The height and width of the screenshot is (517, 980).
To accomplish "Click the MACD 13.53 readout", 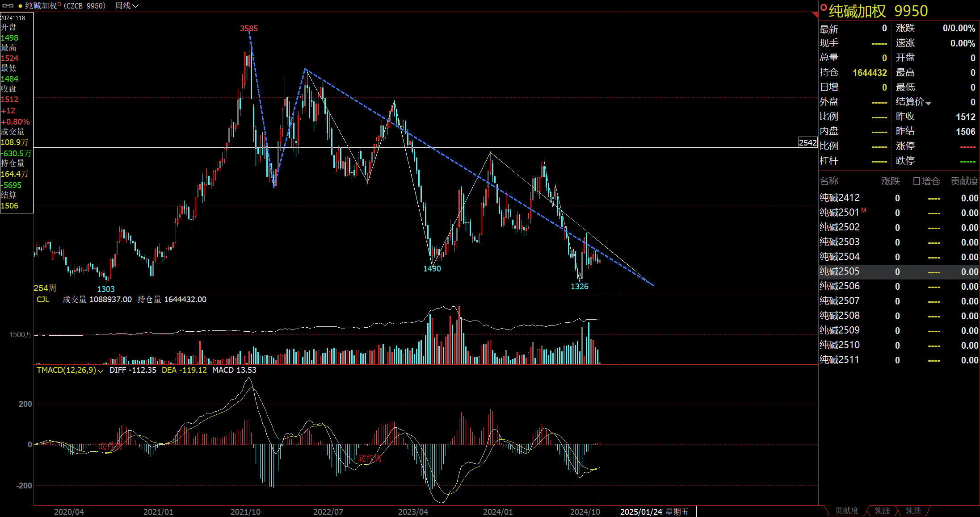I will click(234, 370).
